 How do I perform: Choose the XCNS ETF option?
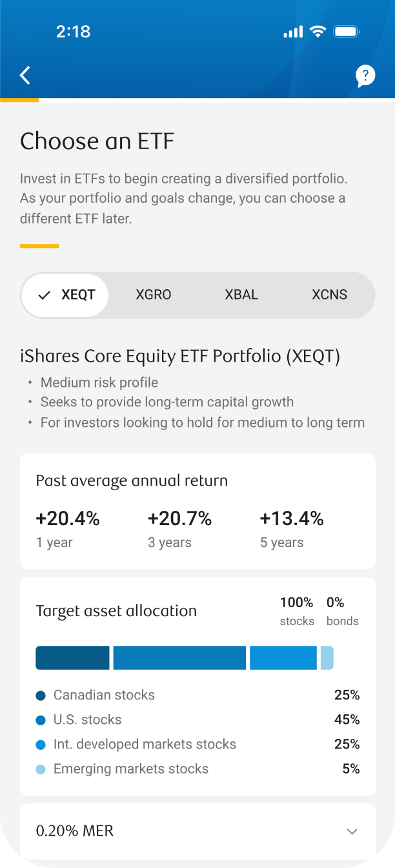tap(329, 294)
